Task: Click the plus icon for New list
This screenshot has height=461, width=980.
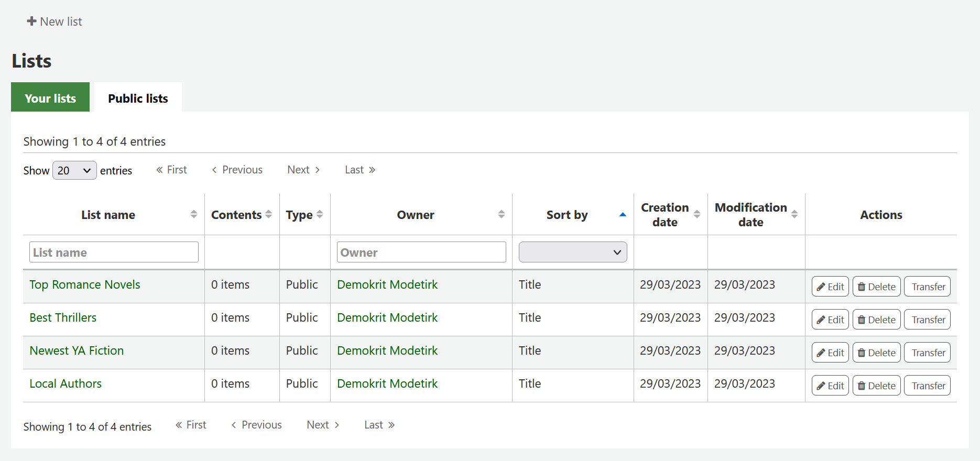Action: 31,21
